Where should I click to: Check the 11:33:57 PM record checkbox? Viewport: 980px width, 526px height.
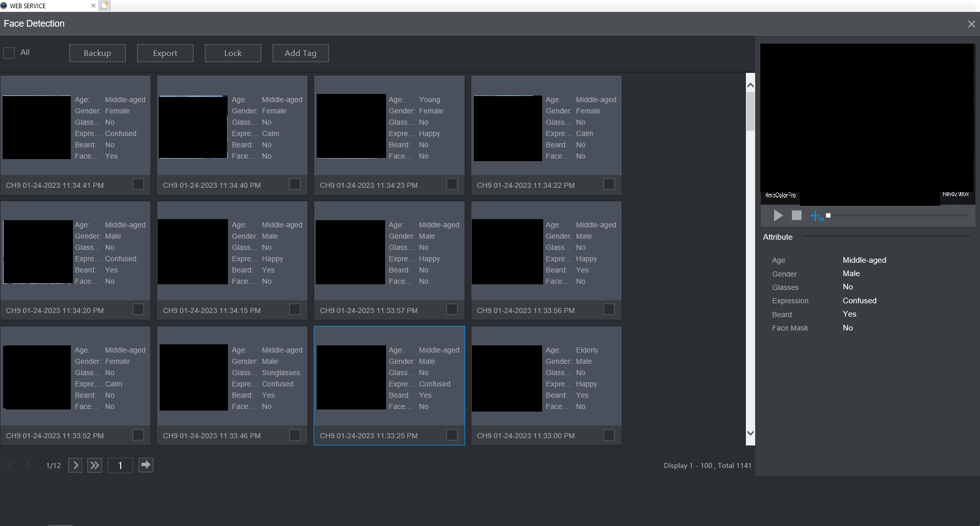(x=452, y=309)
